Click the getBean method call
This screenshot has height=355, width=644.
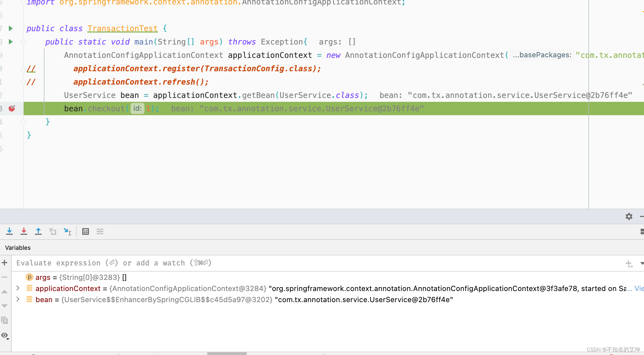258,95
